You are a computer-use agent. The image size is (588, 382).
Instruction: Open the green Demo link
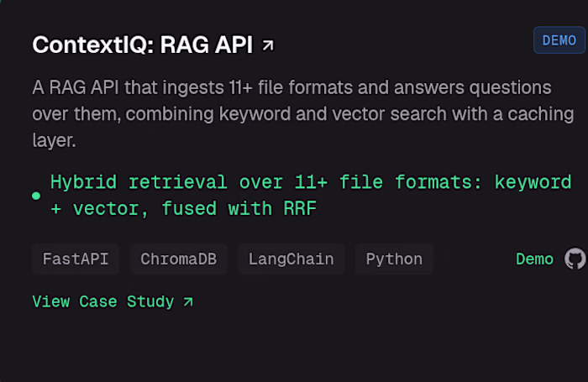click(x=534, y=259)
